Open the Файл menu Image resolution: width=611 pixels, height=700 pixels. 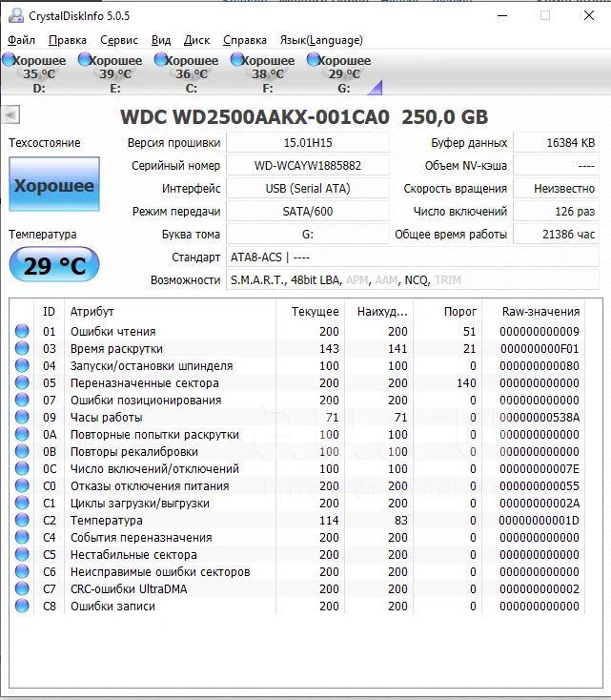tap(21, 40)
